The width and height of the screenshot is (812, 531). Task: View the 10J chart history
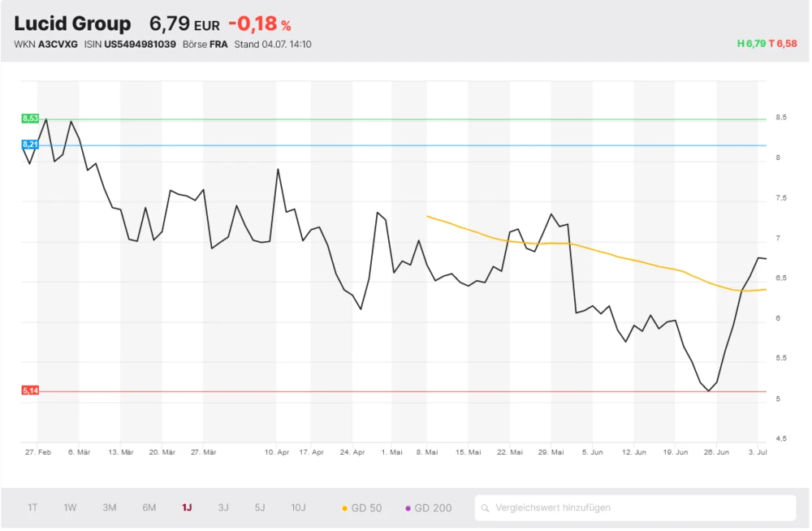[x=299, y=508]
